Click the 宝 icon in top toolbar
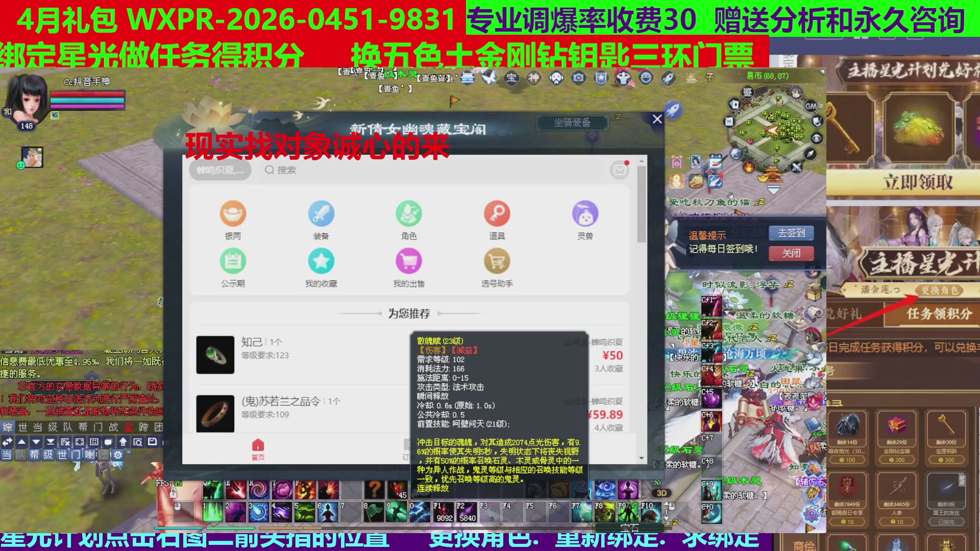 (x=511, y=78)
